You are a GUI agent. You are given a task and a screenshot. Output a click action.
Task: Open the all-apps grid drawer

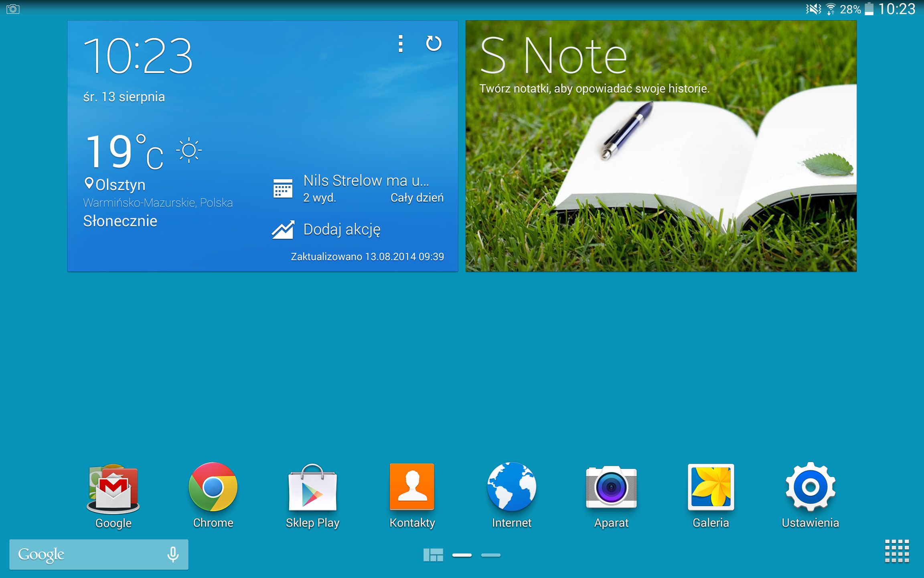click(x=897, y=551)
